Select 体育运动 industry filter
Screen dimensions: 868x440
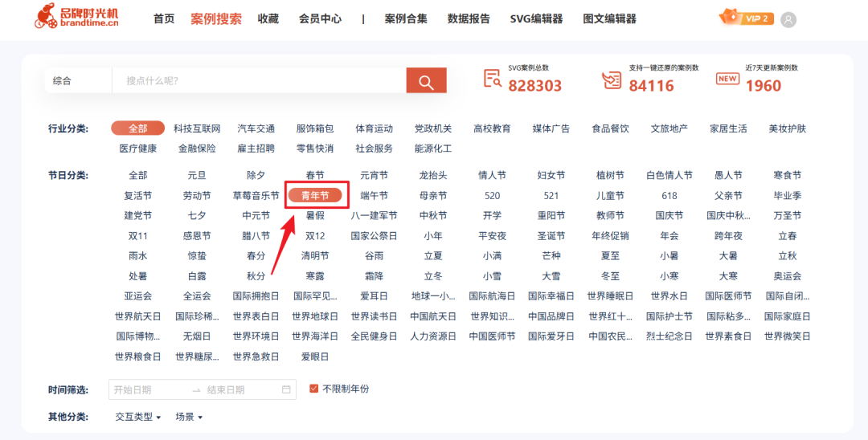(375, 128)
